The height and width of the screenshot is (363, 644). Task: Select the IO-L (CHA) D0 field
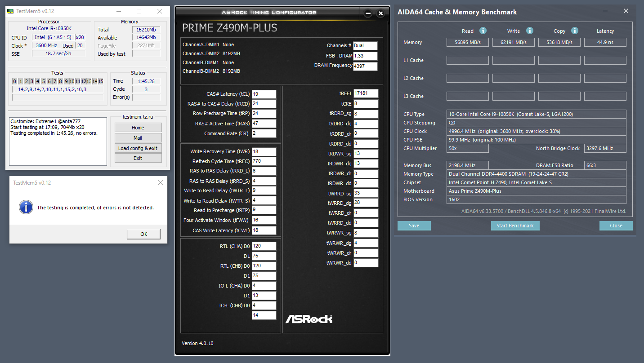(x=264, y=286)
